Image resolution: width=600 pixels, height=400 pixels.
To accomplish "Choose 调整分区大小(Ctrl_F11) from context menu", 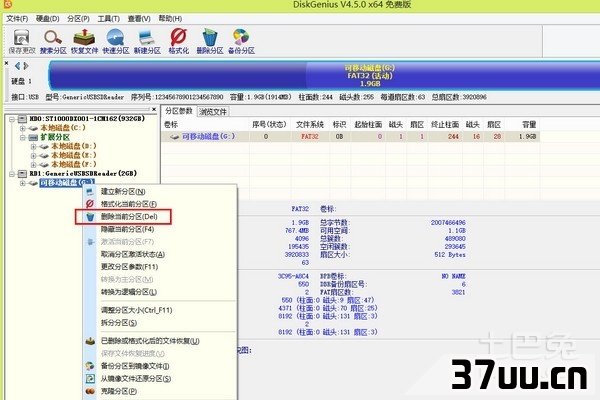I will pos(160,310).
